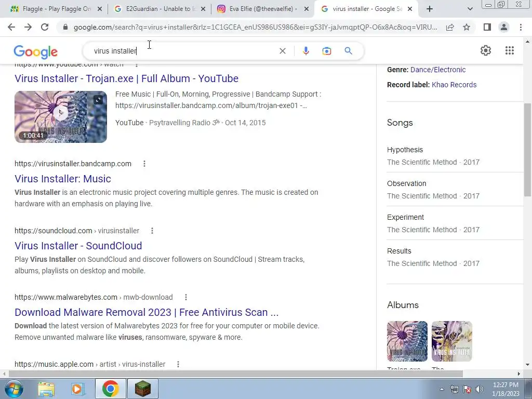532x399 pixels.
Task: Select the song Results
Action: coord(399,251)
